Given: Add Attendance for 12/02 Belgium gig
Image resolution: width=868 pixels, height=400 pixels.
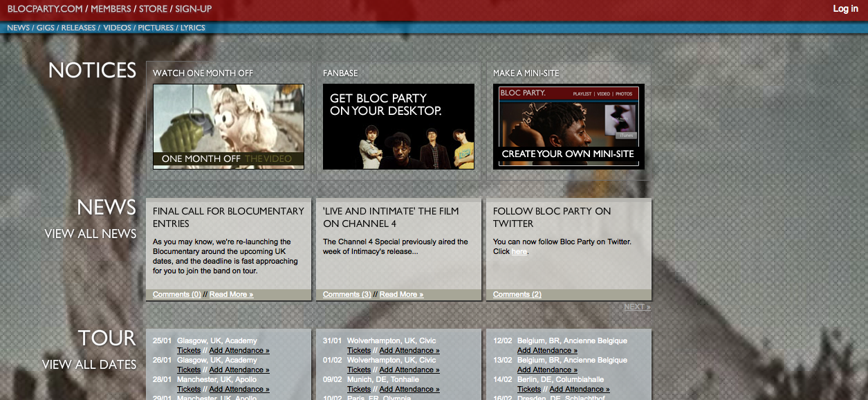Looking at the screenshot, I should pos(548,350).
